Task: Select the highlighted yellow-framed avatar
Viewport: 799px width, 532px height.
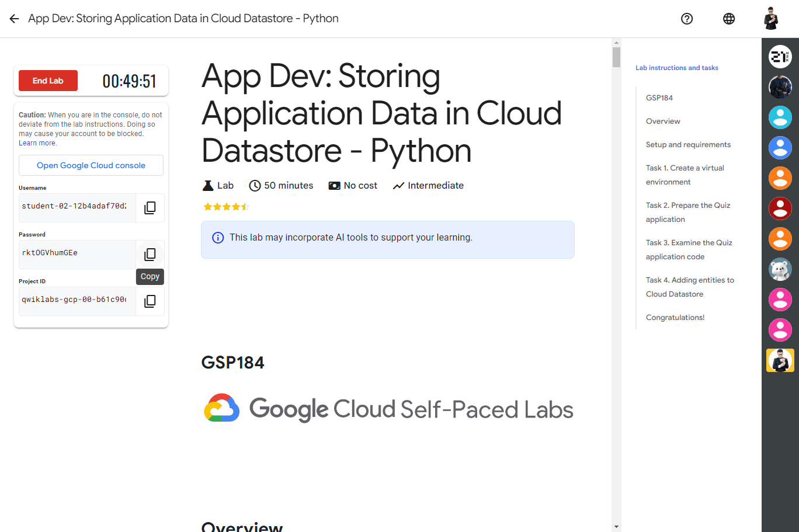Action: coord(780,360)
